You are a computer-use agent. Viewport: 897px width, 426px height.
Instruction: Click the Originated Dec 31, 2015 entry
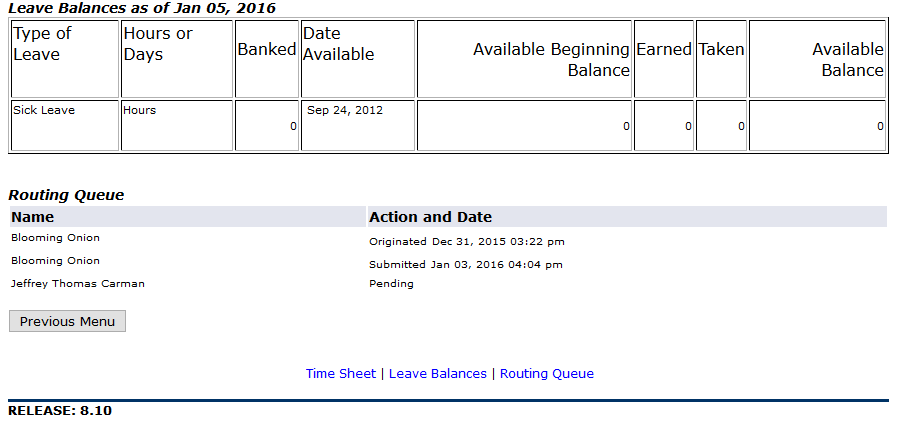point(467,241)
